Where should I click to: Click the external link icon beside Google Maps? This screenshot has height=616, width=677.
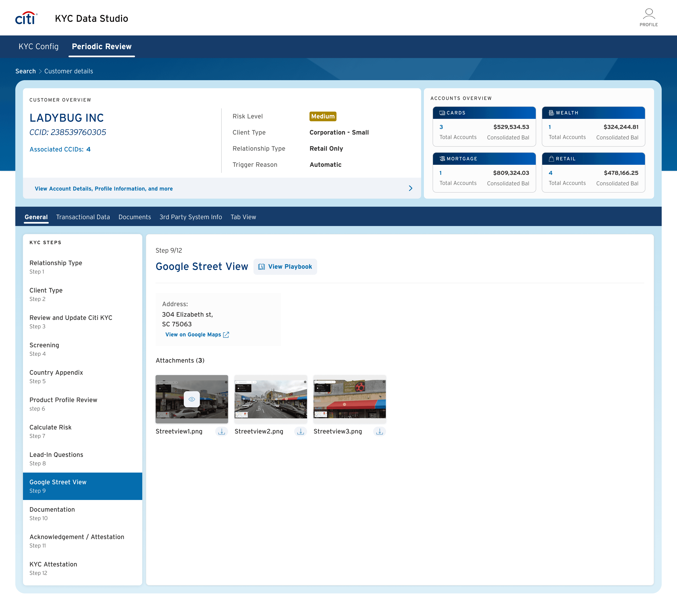click(226, 335)
